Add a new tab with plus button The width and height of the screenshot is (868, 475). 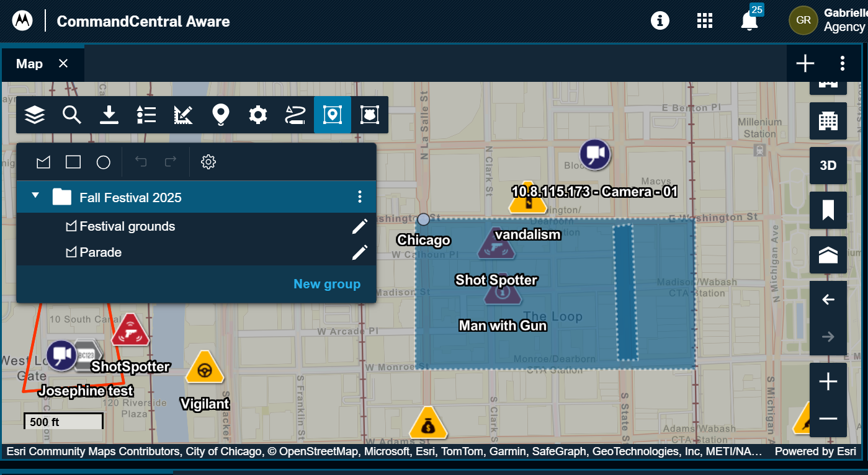(805, 63)
